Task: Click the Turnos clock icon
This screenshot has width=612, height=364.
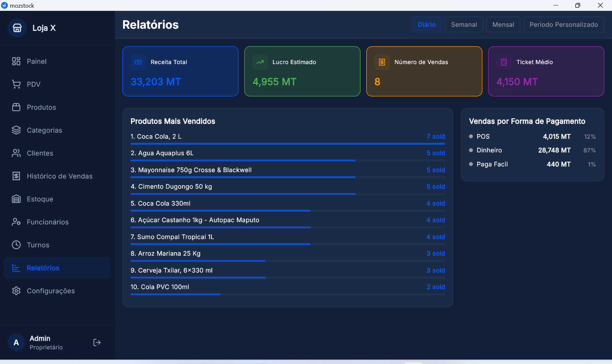Action: point(16,245)
